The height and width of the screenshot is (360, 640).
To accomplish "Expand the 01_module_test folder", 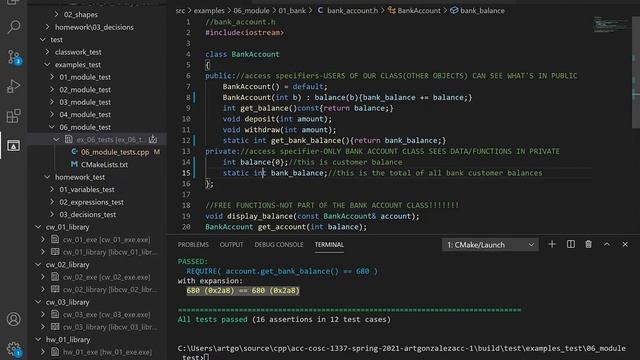I will (52, 77).
